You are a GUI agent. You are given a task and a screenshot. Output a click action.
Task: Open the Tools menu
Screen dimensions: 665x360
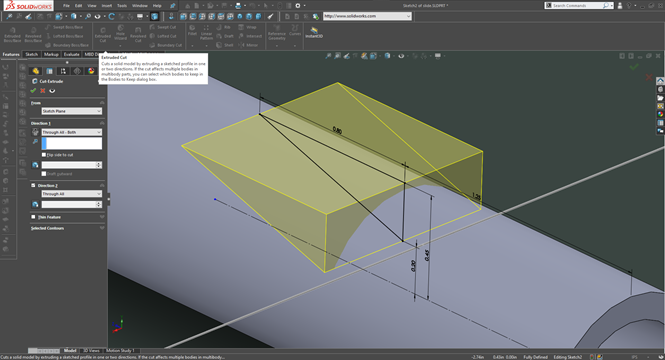click(x=122, y=6)
